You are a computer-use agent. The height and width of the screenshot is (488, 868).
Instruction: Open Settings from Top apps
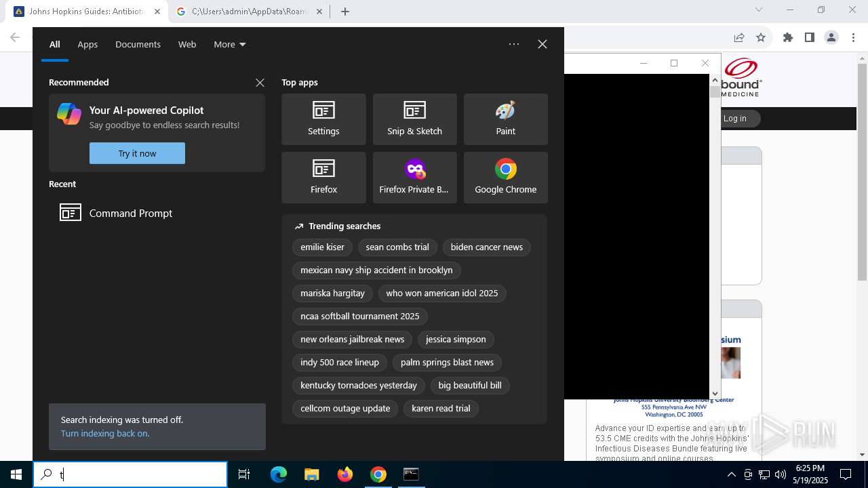323,119
